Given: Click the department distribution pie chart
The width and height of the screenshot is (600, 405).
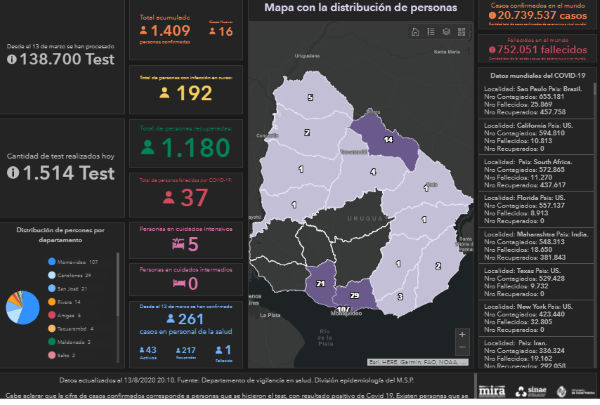Looking at the screenshot, I should [23, 307].
